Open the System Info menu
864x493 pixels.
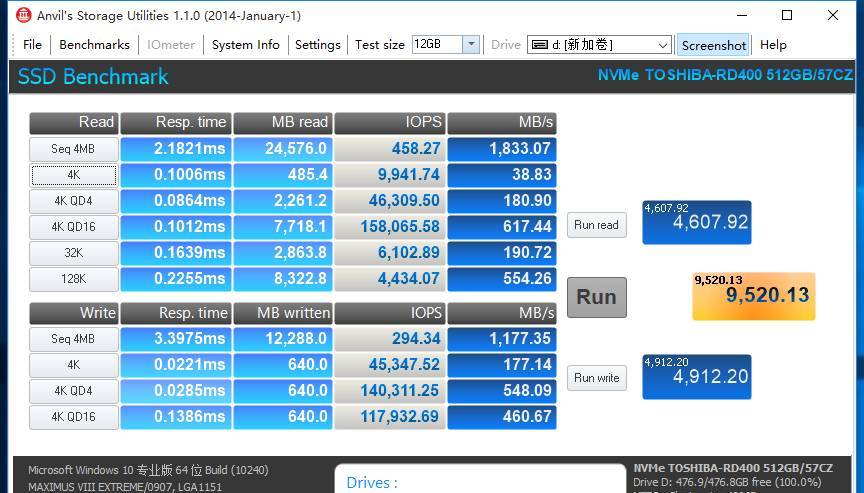pos(245,45)
